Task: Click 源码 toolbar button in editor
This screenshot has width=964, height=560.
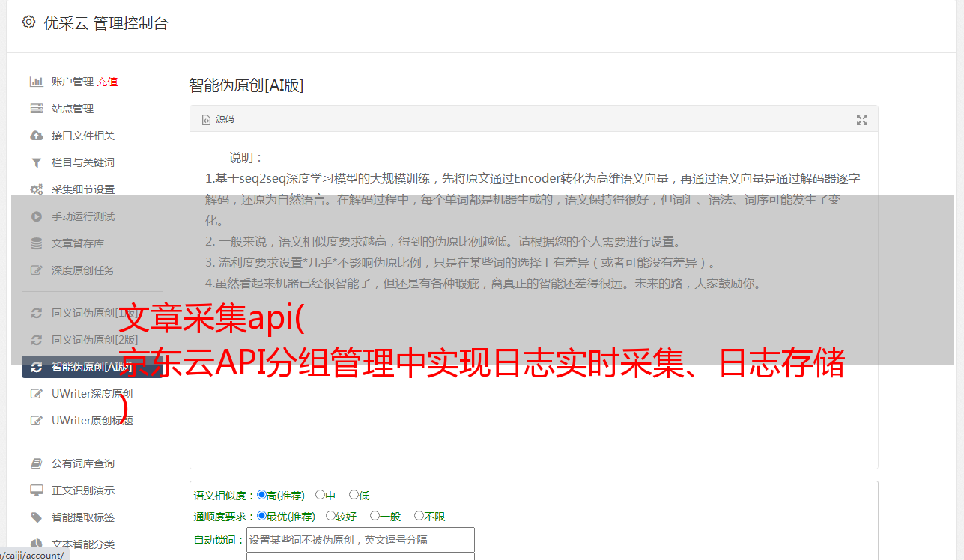Action: click(x=218, y=120)
